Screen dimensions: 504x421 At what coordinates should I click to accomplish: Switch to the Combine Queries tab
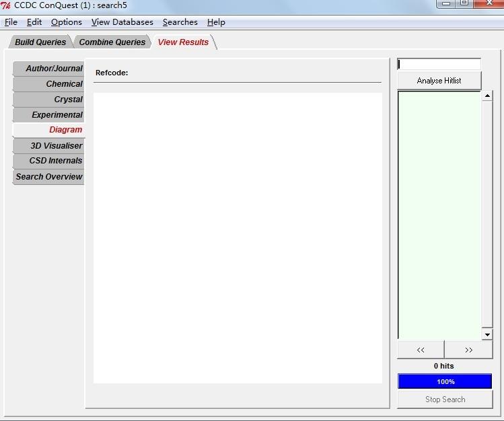pyautogui.click(x=112, y=42)
